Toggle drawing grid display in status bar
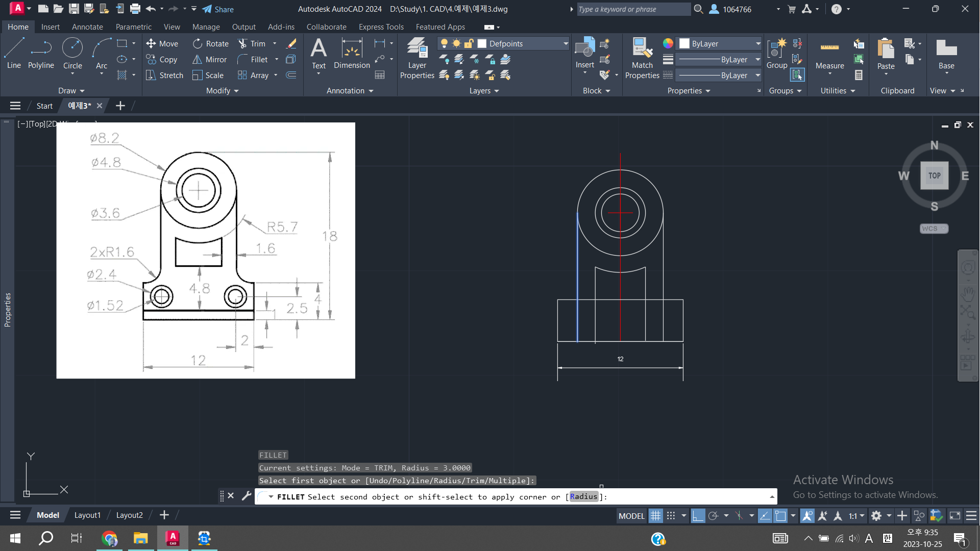 [655, 516]
